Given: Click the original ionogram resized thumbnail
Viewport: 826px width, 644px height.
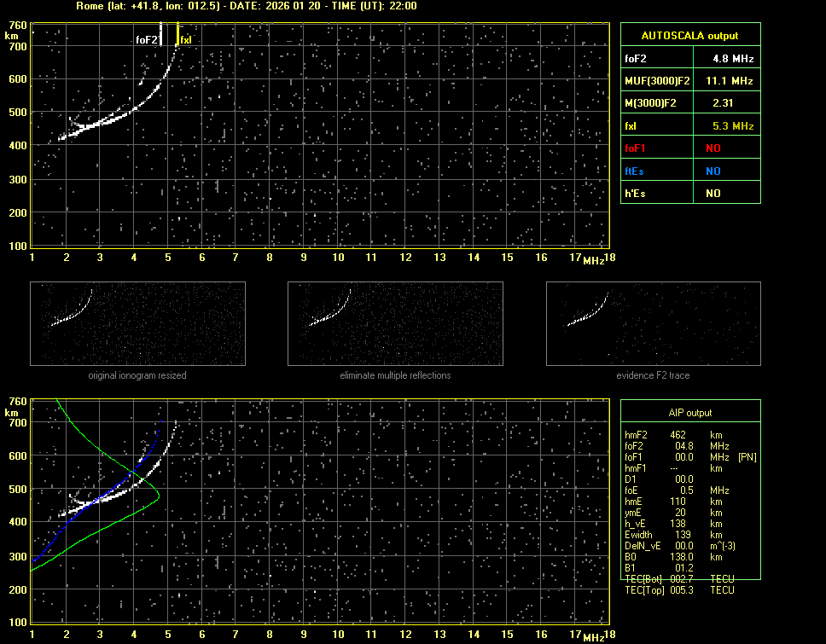Looking at the screenshot, I should coord(137,323).
